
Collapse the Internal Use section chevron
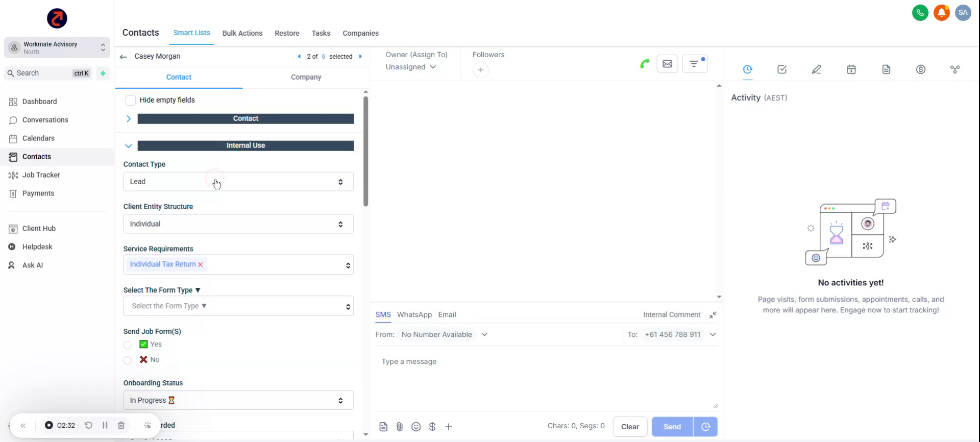pos(129,145)
